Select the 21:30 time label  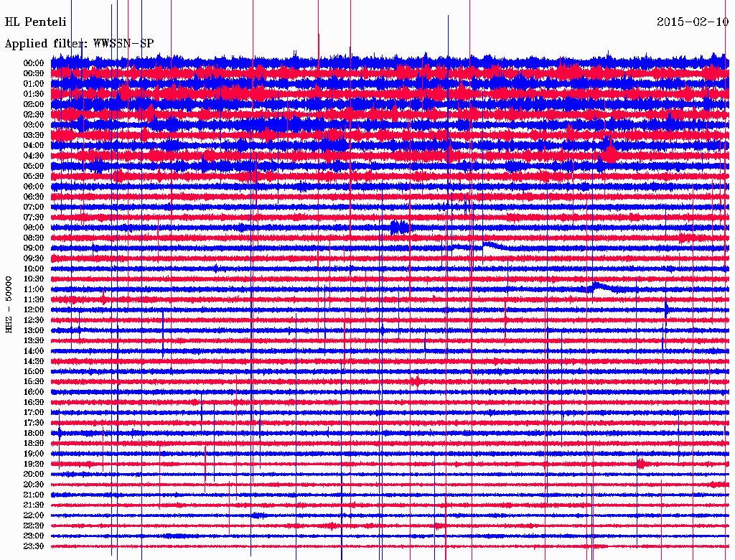tap(34, 505)
